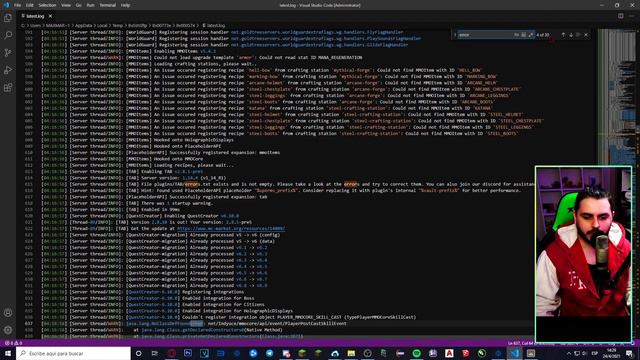Click the FlyFlagHandler class link on line 591
This screenshot has width=640, height=360.
[317, 32]
